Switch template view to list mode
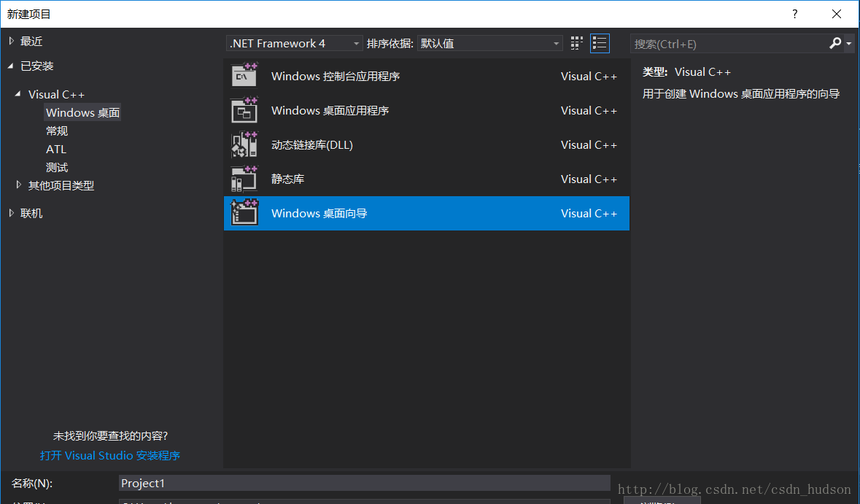Viewport: 860px width, 504px height. (x=600, y=43)
